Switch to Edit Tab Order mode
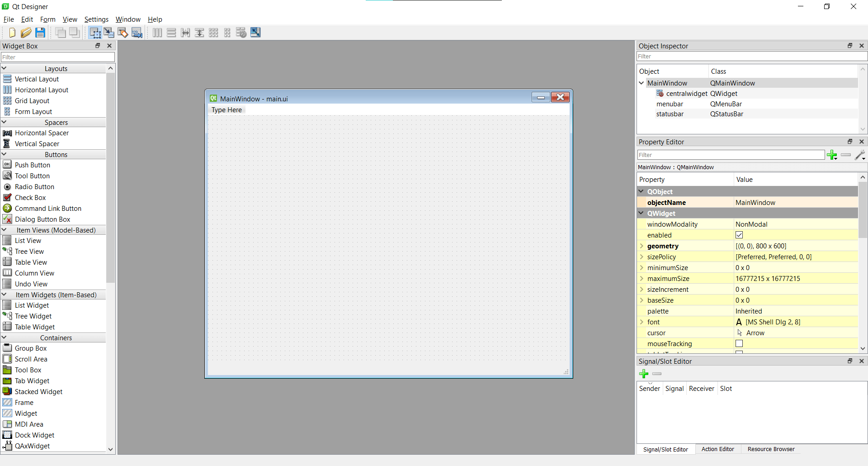This screenshot has width=868, height=466. tap(137, 32)
